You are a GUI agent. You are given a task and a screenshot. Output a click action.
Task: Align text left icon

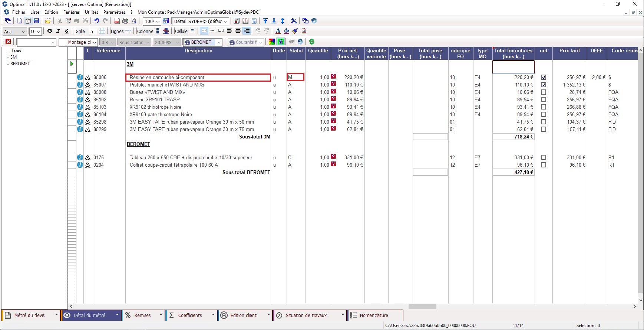tap(229, 31)
